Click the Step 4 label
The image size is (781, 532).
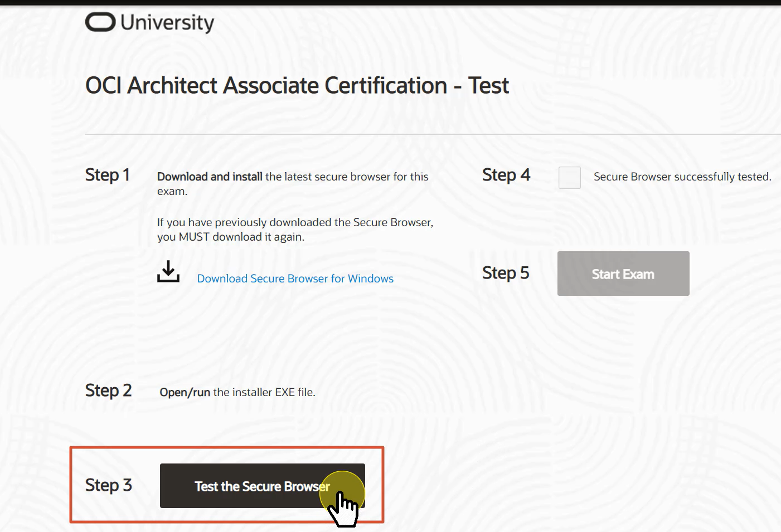point(506,175)
